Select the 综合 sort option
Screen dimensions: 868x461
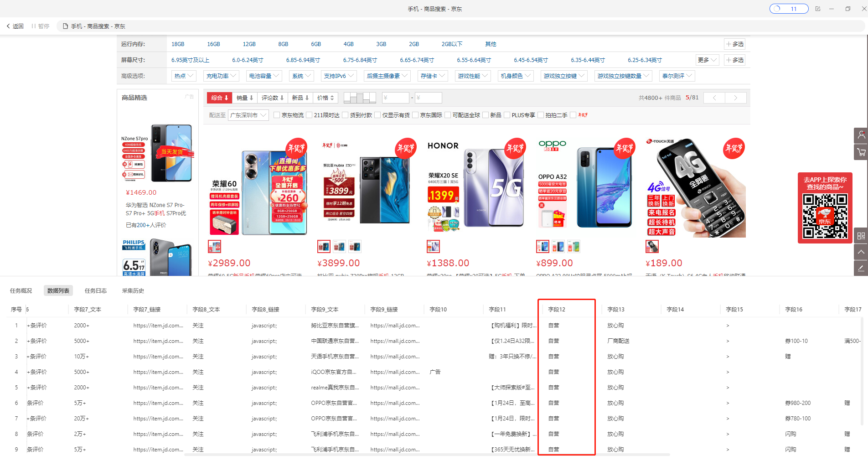220,98
